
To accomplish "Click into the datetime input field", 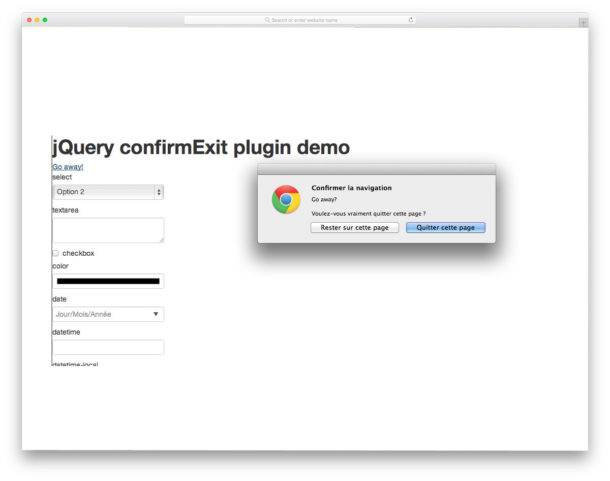I will (108, 347).
